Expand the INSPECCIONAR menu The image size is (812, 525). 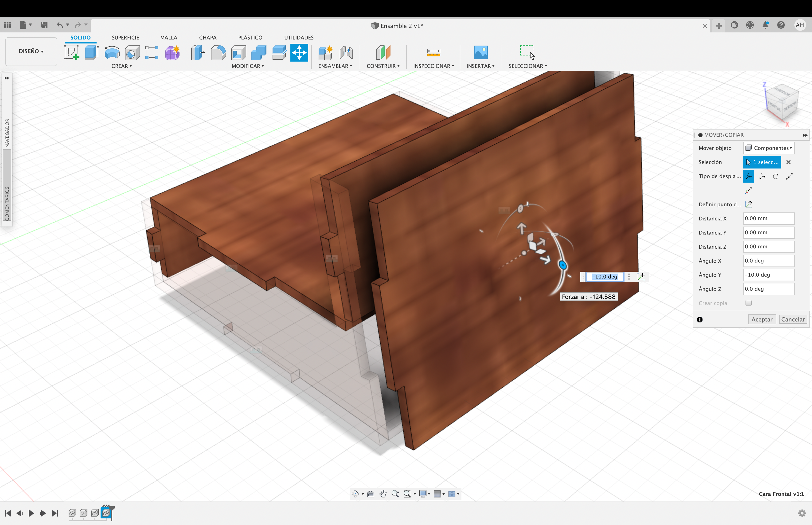point(433,66)
